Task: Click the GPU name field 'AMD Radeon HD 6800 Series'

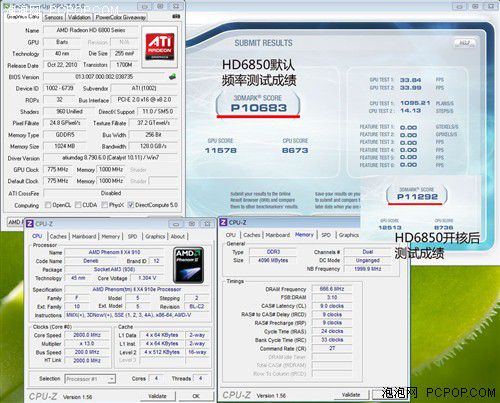Action: pyautogui.click(x=91, y=30)
